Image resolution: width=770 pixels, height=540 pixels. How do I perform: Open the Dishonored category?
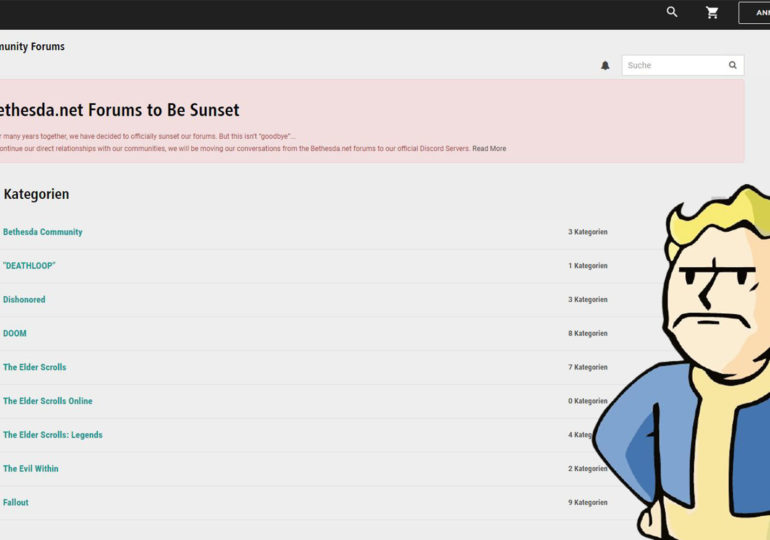coord(24,299)
